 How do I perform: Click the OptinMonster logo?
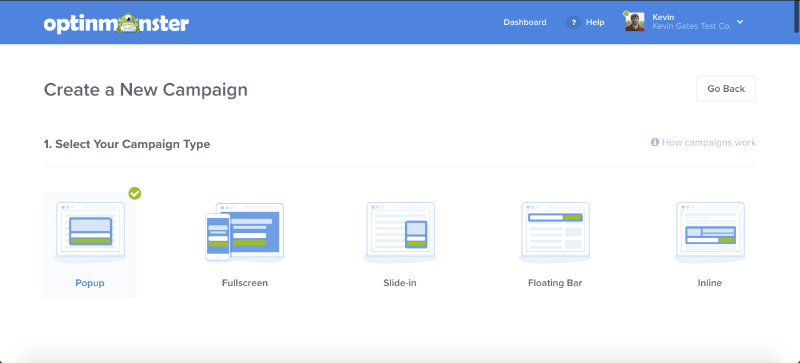tap(116, 23)
